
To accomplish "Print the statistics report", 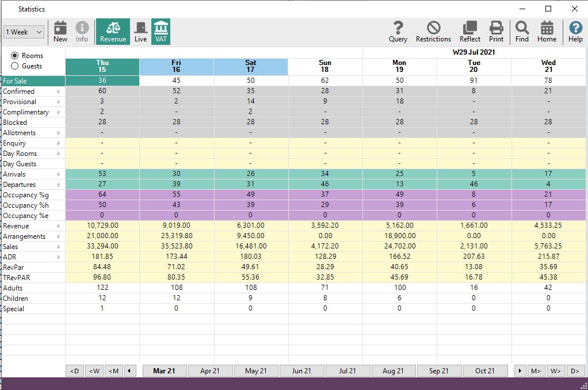I will pyautogui.click(x=497, y=31).
